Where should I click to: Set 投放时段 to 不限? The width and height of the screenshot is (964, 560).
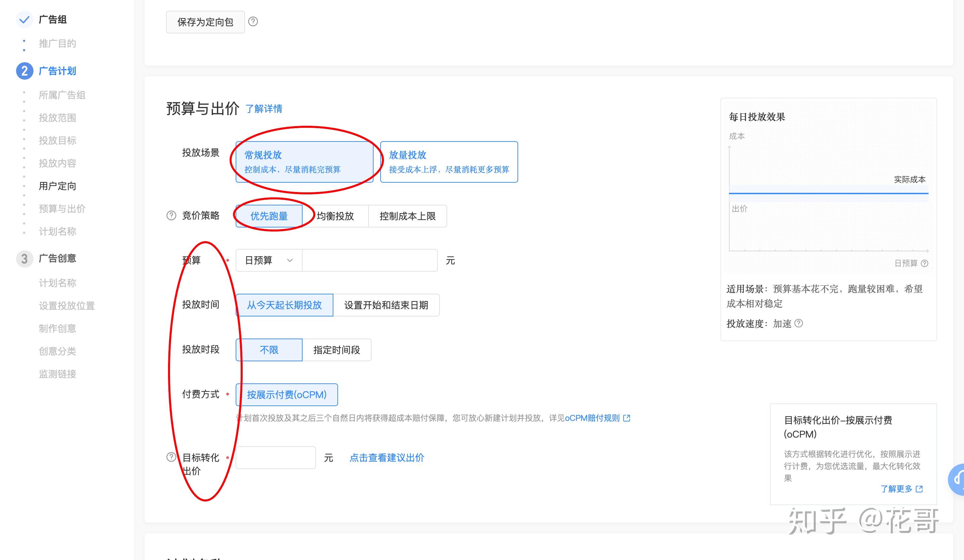(x=269, y=350)
